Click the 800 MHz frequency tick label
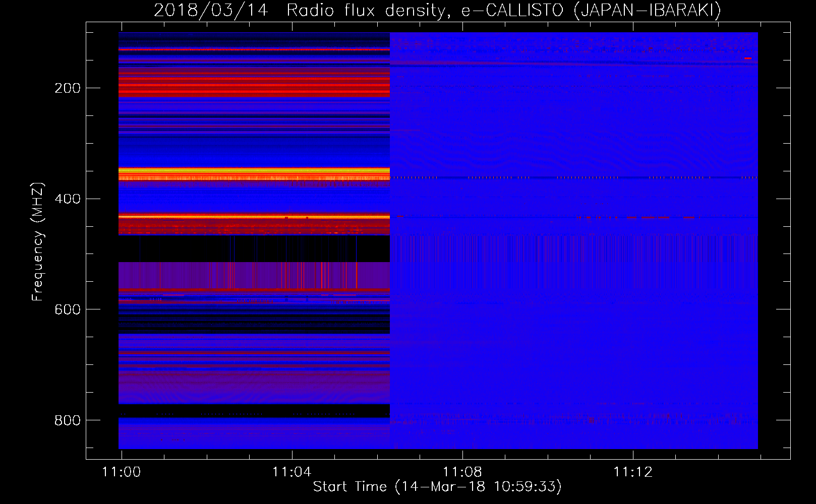816x504 pixels. tap(68, 420)
